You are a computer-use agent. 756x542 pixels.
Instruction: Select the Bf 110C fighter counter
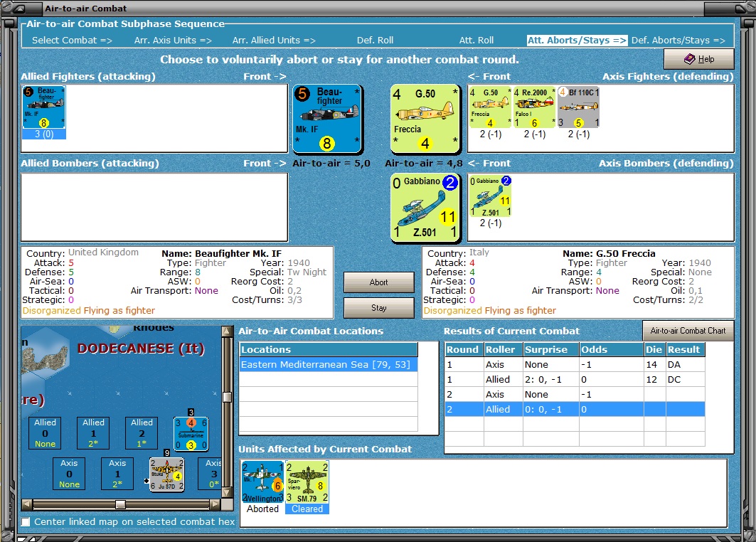click(x=578, y=107)
